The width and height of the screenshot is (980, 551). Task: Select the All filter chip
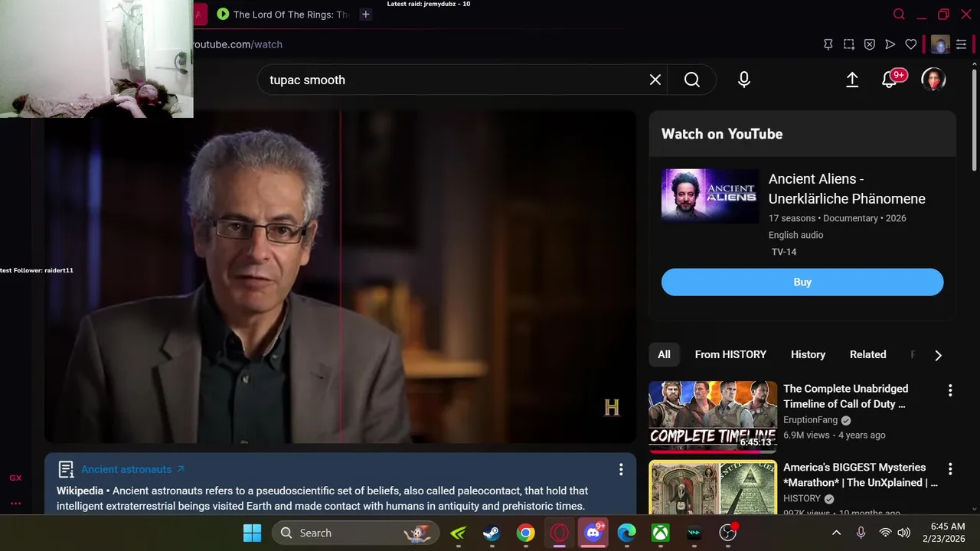point(664,354)
